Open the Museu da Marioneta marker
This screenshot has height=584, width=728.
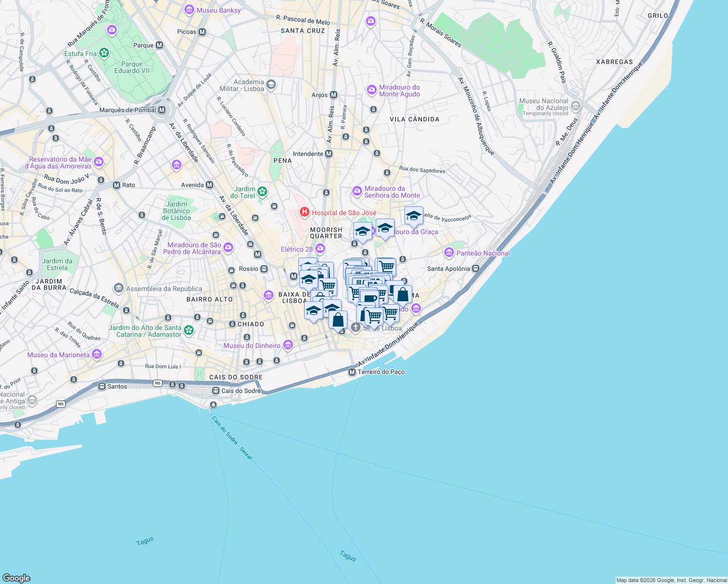[97, 355]
